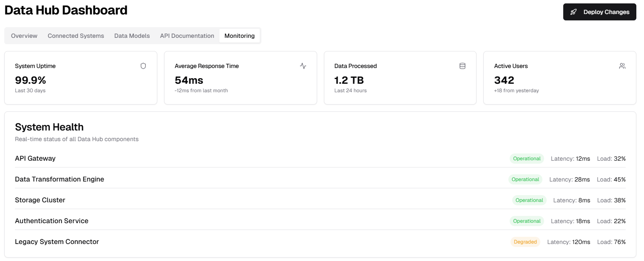This screenshot has width=644, height=261.
Task: Click Latency: 120ms value
Action: point(569,242)
